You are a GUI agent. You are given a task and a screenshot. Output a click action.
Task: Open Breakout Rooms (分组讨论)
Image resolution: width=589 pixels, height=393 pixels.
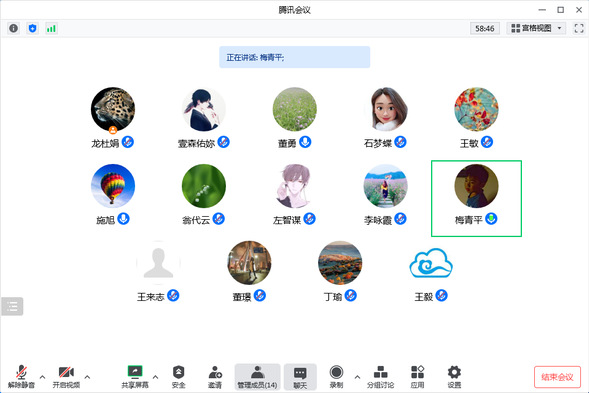coord(381,377)
